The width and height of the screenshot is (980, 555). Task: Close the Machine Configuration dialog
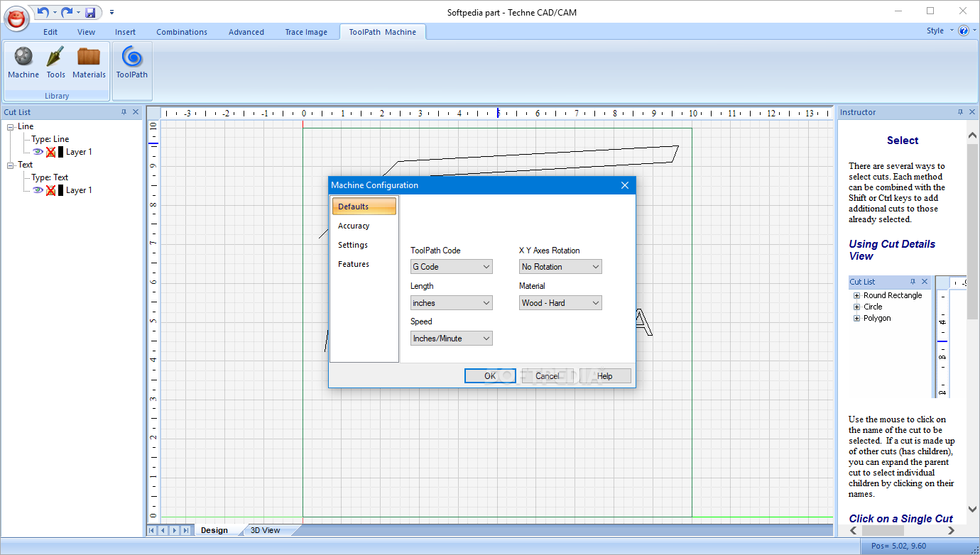[625, 185]
